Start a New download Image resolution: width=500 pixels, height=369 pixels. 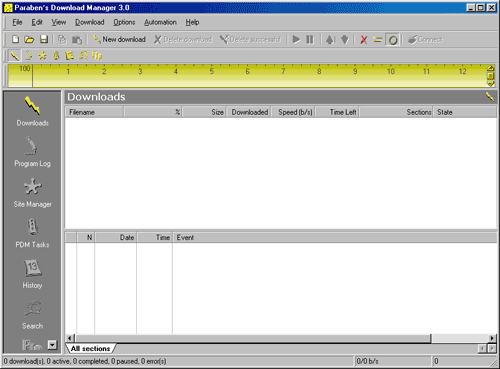point(119,39)
